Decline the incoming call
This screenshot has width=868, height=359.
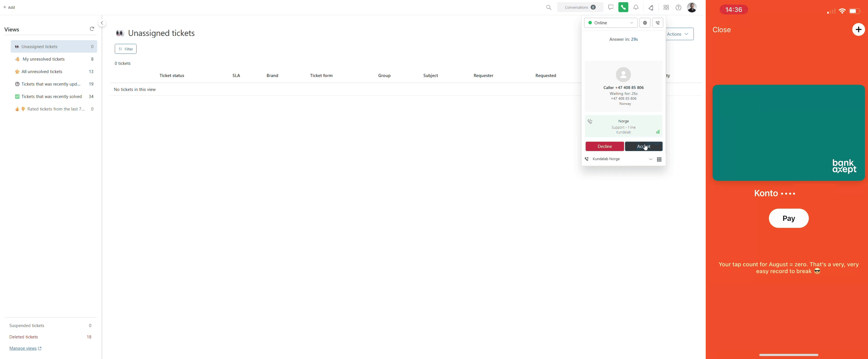pyautogui.click(x=604, y=146)
